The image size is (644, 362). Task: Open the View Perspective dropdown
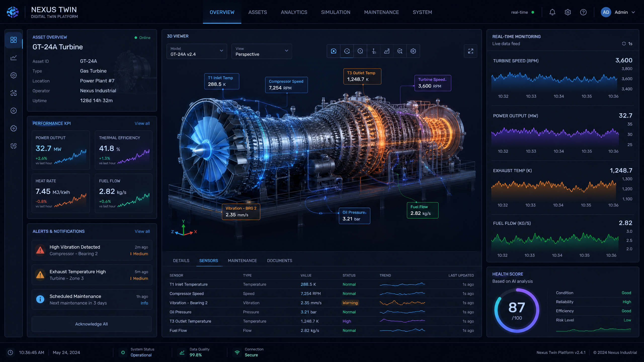click(x=262, y=51)
